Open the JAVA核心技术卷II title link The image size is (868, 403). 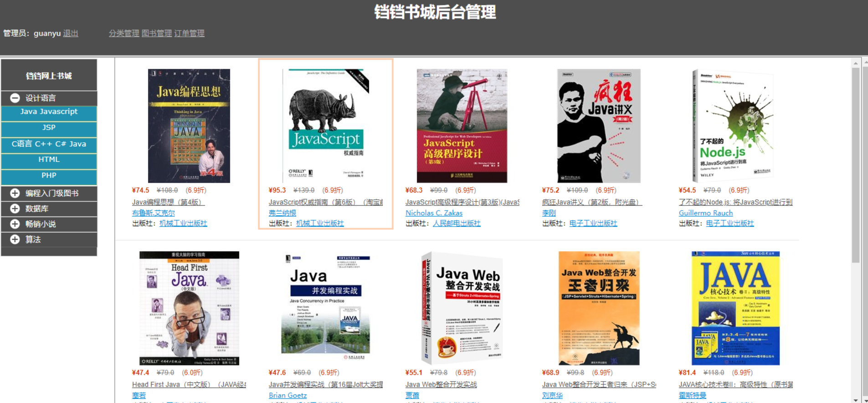click(x=736, y=384)
